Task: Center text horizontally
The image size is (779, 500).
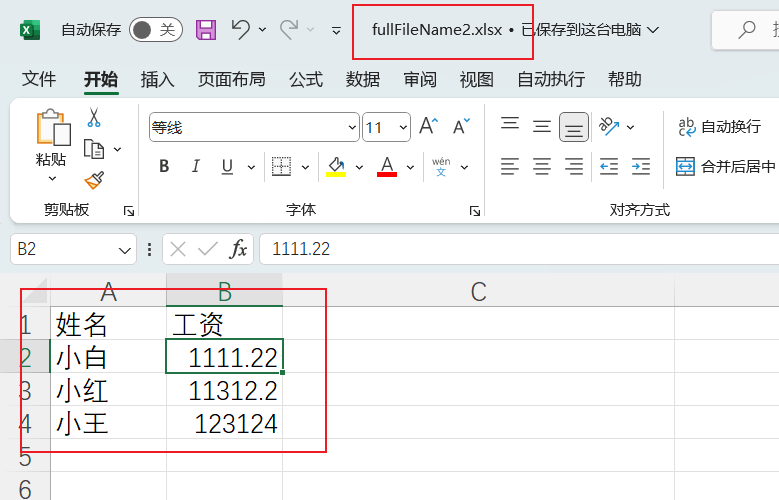Action: click(x=542, y=167)
